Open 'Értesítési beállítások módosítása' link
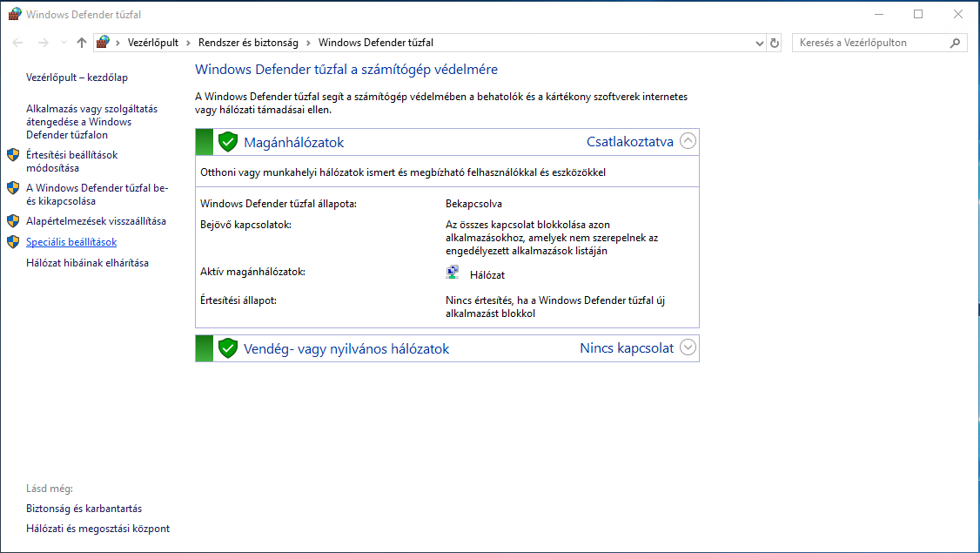The height and width of the screenshot is (553, 980). click(72, 161)
